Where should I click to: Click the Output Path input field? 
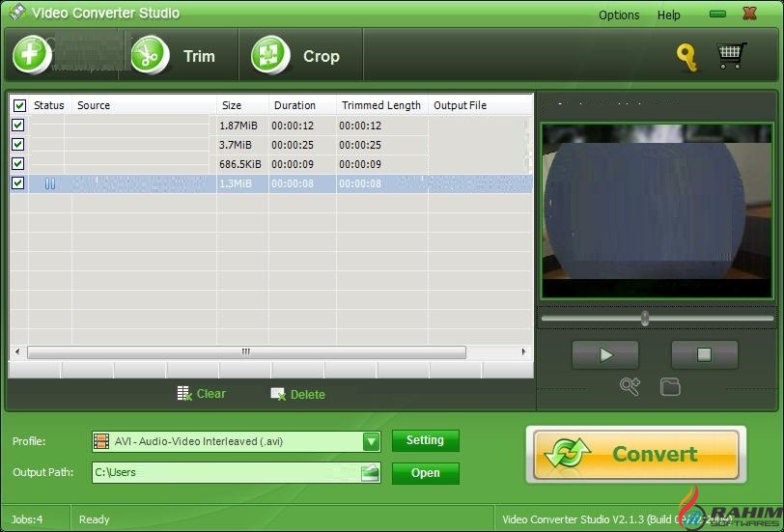(x=236, y=472)
